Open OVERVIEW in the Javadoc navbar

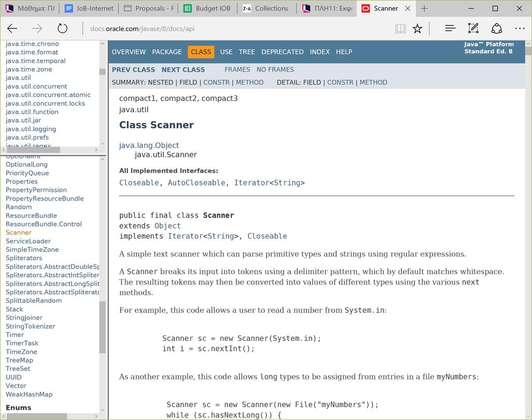129,52
